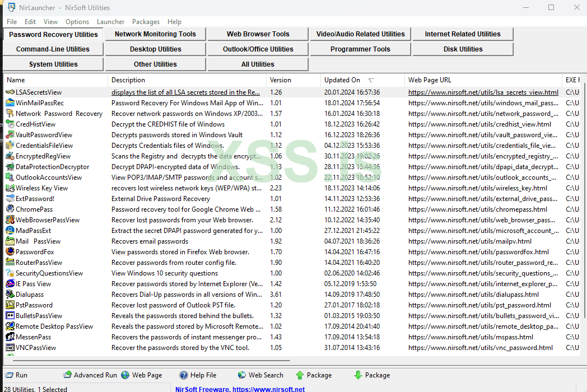Image resolution: width=587 pixels, height=392 pixels.
Task: Open the NirSoft Freeware status bar link
Action: pyautogui.click(x=240, y=389)
